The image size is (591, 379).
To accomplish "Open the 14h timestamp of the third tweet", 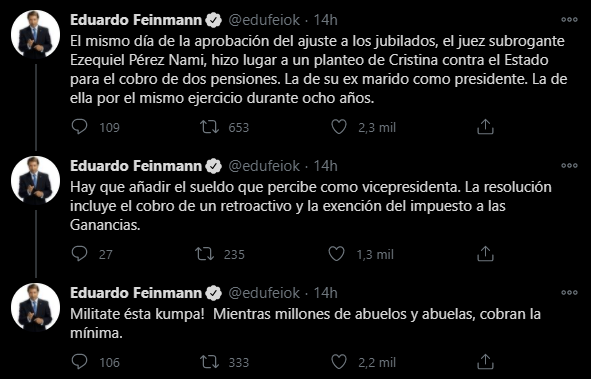I will coord(326,293).
